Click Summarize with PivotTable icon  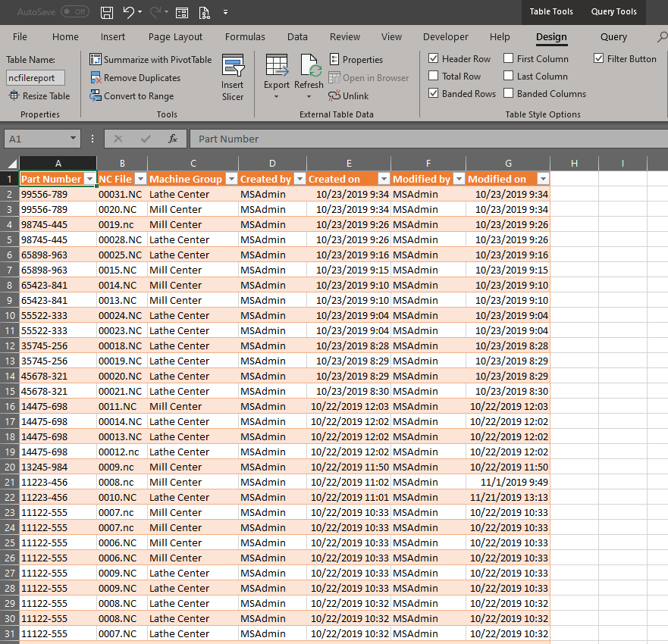[96, 59]
